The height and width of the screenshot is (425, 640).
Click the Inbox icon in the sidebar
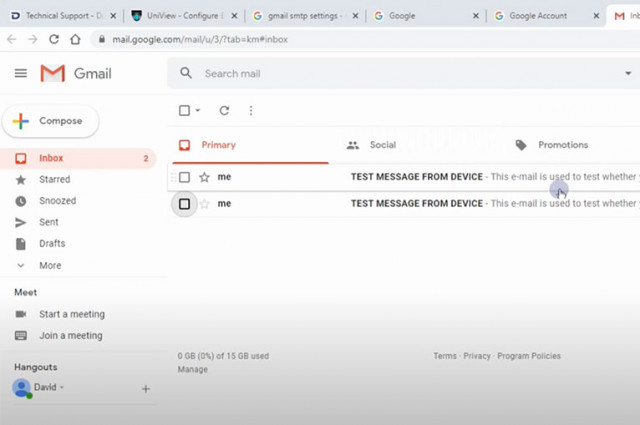point(21,158)
